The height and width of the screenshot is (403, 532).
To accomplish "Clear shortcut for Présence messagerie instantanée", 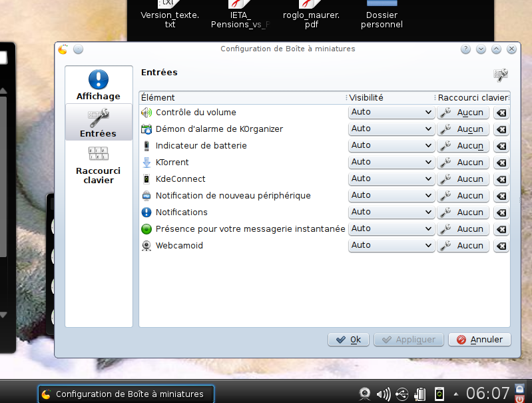I will pyautogui.click(x=501, y=229).
